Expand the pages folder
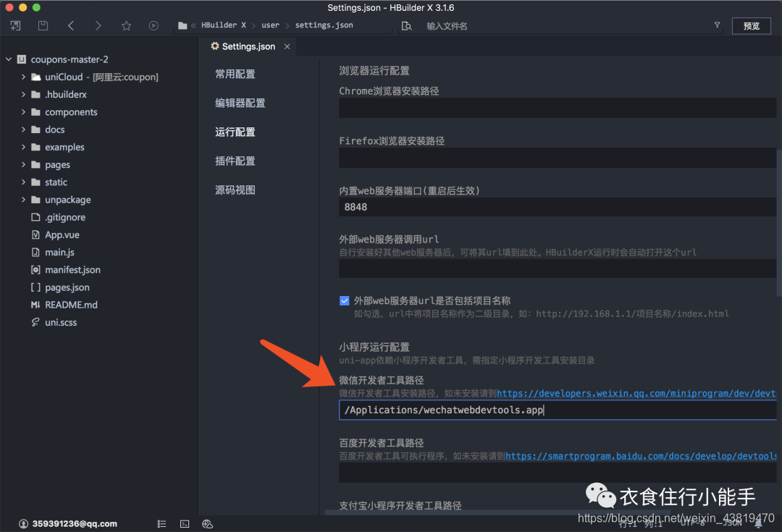The width and height of the screenshot is (782, 532). [23, 164]
